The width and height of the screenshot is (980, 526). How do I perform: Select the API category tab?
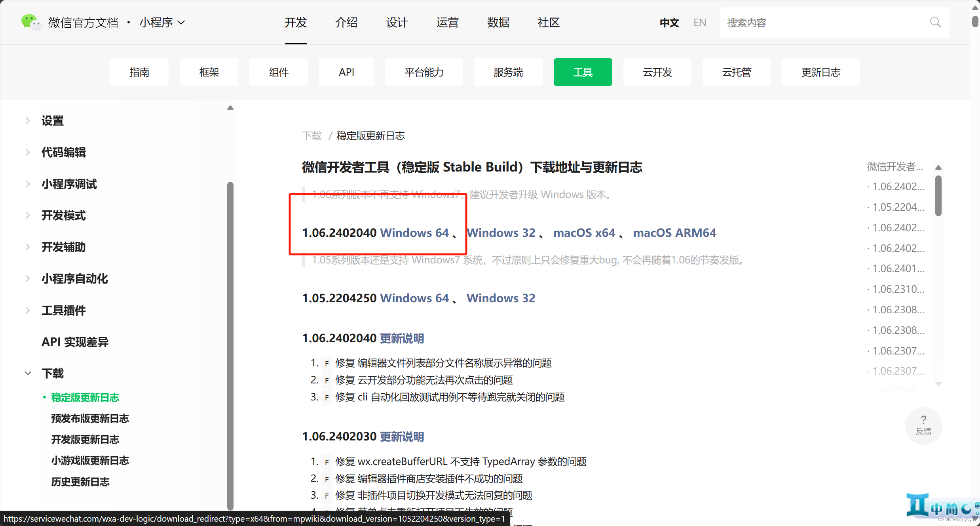[x=346, y=72]
